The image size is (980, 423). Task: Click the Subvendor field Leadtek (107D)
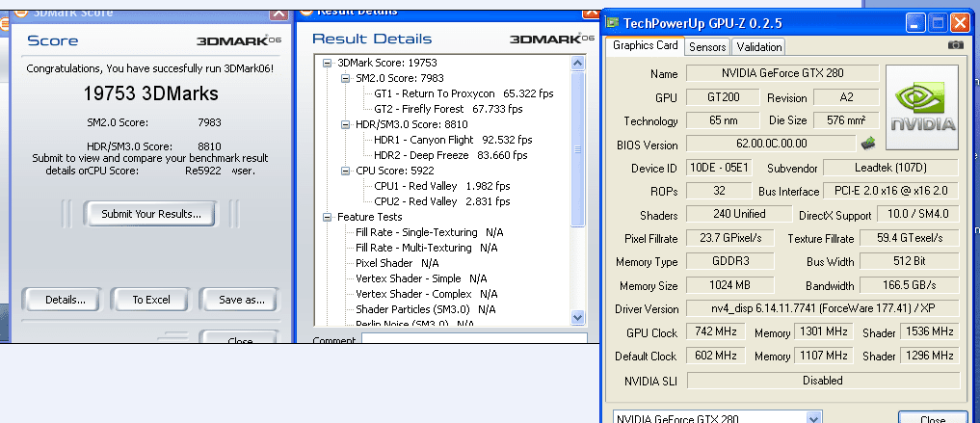click(x=890, y=168)
